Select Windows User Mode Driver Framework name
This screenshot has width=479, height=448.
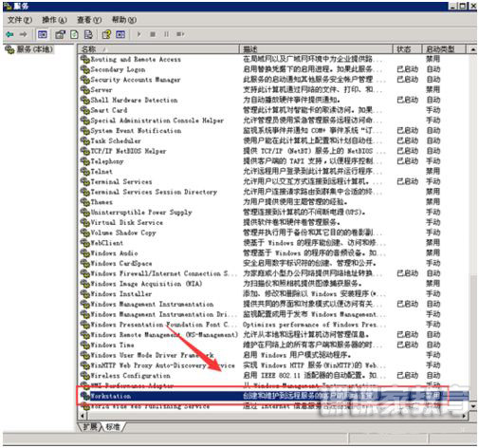[153, 355]
